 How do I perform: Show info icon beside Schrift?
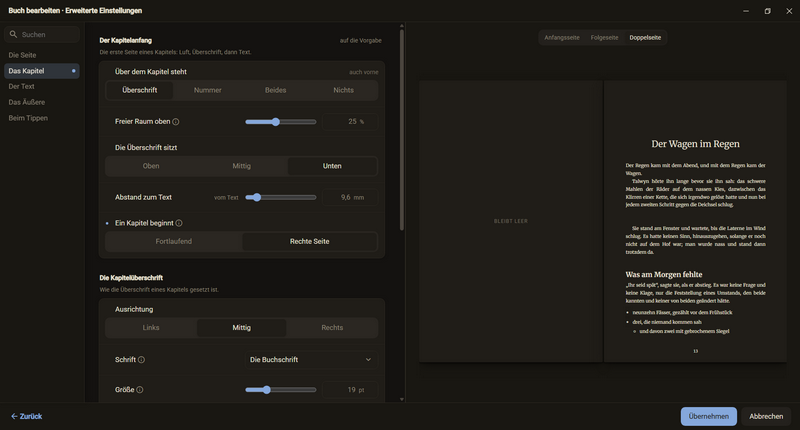[141, 360]
